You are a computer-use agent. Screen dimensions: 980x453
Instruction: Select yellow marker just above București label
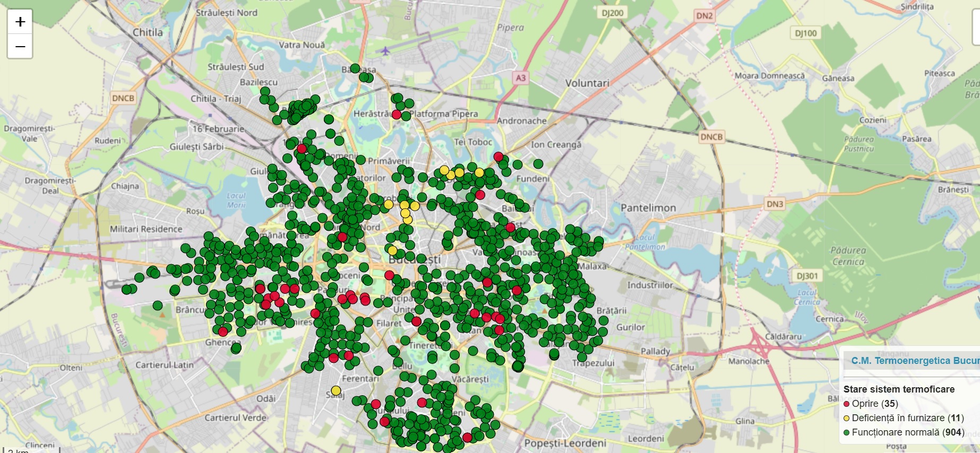392,250
